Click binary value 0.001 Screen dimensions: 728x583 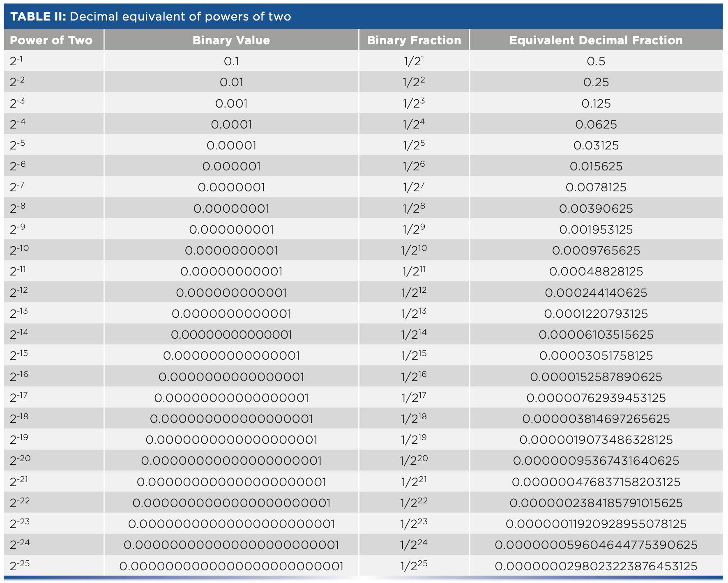point(231,103)
